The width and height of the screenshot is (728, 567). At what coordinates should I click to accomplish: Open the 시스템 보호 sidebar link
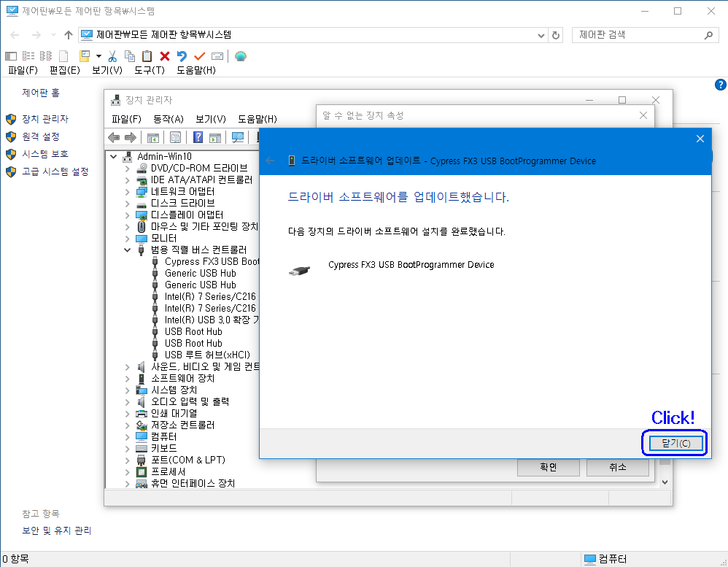pyautogui.click(x=45, y=154)
